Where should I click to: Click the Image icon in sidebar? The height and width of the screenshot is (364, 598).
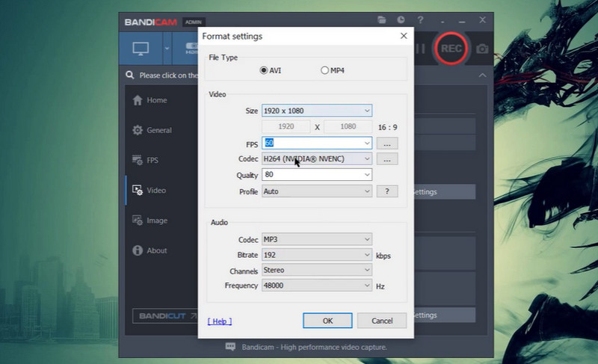pyautogui.click(x=138, y=220)
